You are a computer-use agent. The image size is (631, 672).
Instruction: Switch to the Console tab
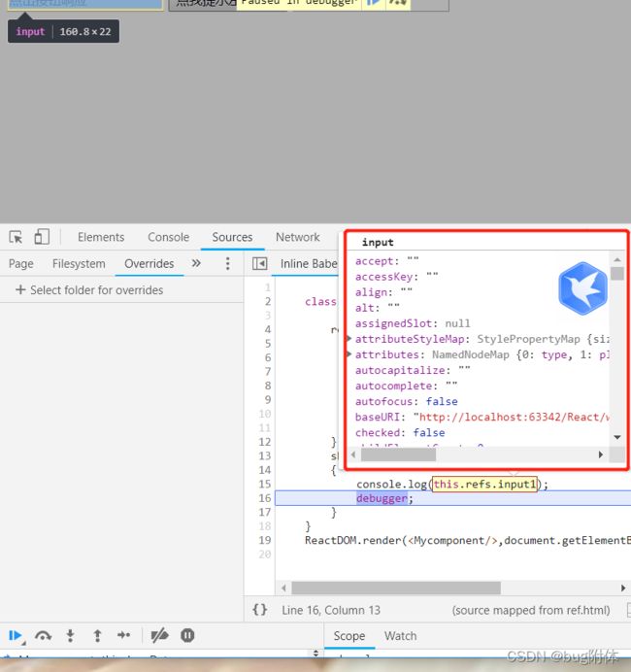click(x=168, y=237)
